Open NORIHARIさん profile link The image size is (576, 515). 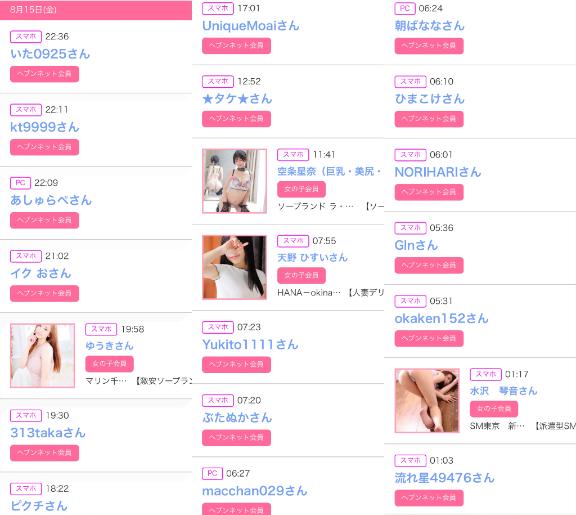tap(438, 172)
